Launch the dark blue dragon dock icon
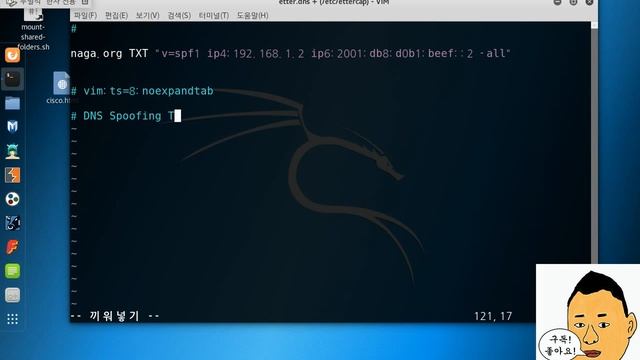The height and width of the screenshot is (360, 640). point(12,223)
